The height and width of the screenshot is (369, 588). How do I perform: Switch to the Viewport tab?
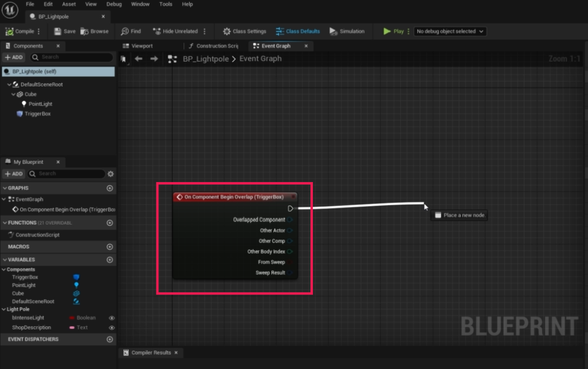(x=138, y=46)
